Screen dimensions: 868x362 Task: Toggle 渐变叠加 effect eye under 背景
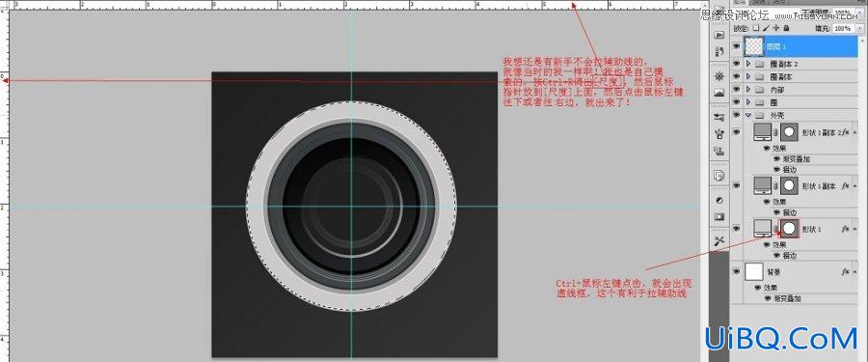click(768, 298)
